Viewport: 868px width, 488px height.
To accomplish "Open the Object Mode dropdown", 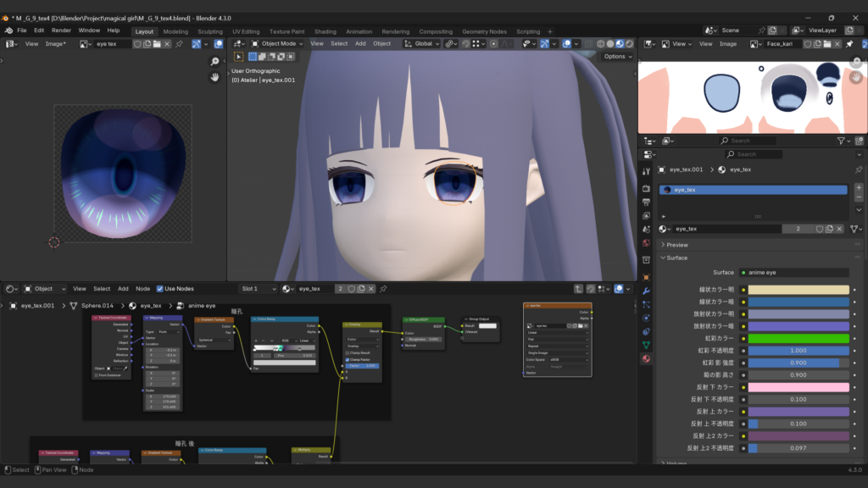I will pos(277,44).
